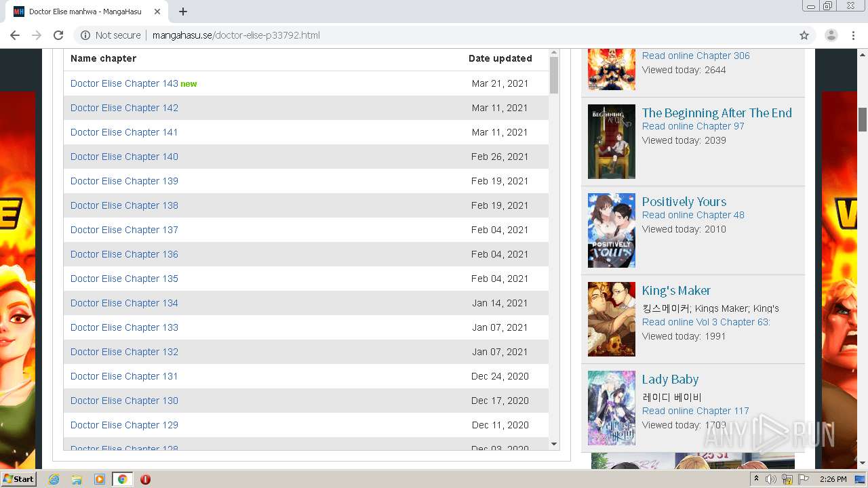Open The Beginning After The End title
This screenshot has height=488, width=868.
pos(717,113)
